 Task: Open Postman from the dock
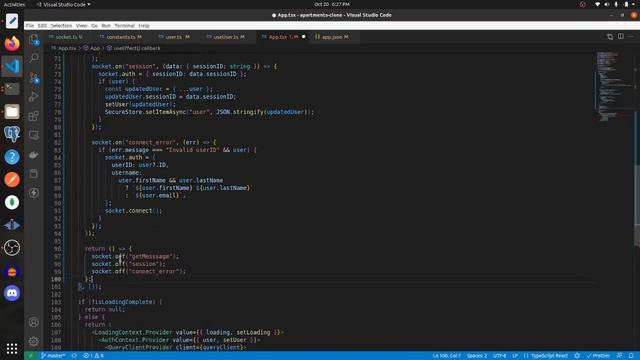click(x=12, y=180)
